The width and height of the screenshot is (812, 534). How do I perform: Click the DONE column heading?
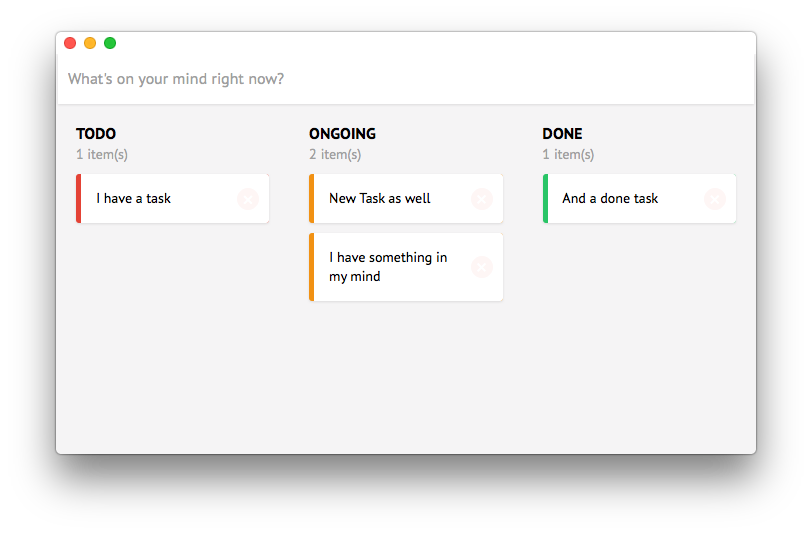pos(562,134)
